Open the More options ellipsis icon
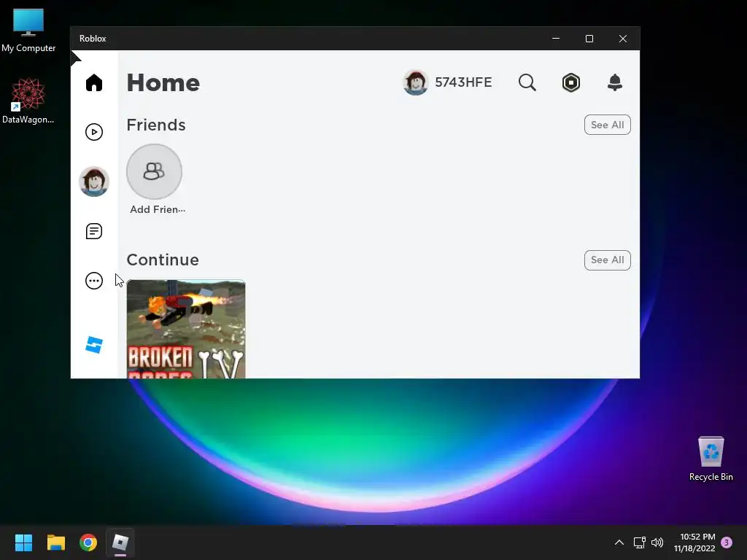The image size is (747, 560). [x=94, y=281]
